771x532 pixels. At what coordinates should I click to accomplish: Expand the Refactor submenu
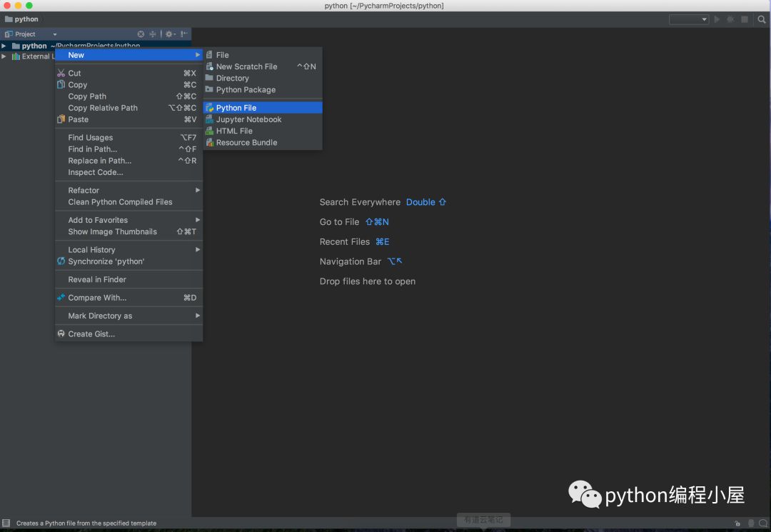(128, 190)
